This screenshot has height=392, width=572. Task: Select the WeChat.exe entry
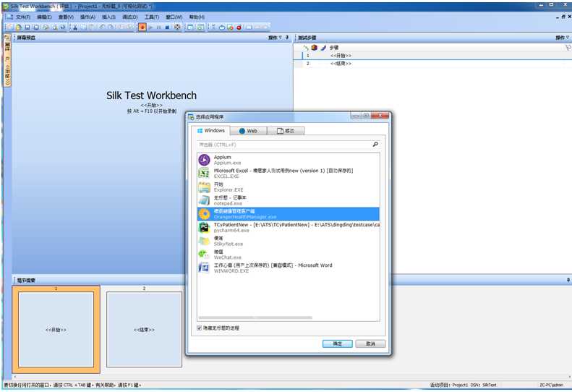289,255
